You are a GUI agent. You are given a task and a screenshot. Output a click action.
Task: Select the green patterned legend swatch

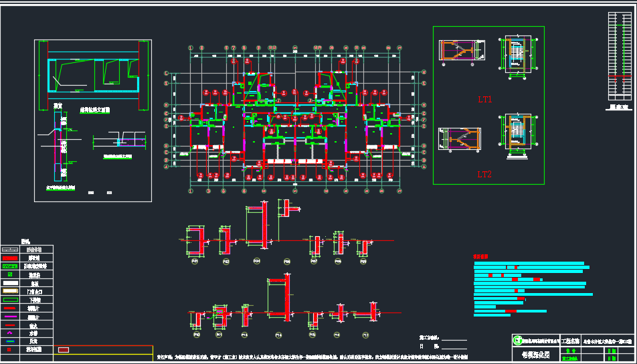coord(10,266)
